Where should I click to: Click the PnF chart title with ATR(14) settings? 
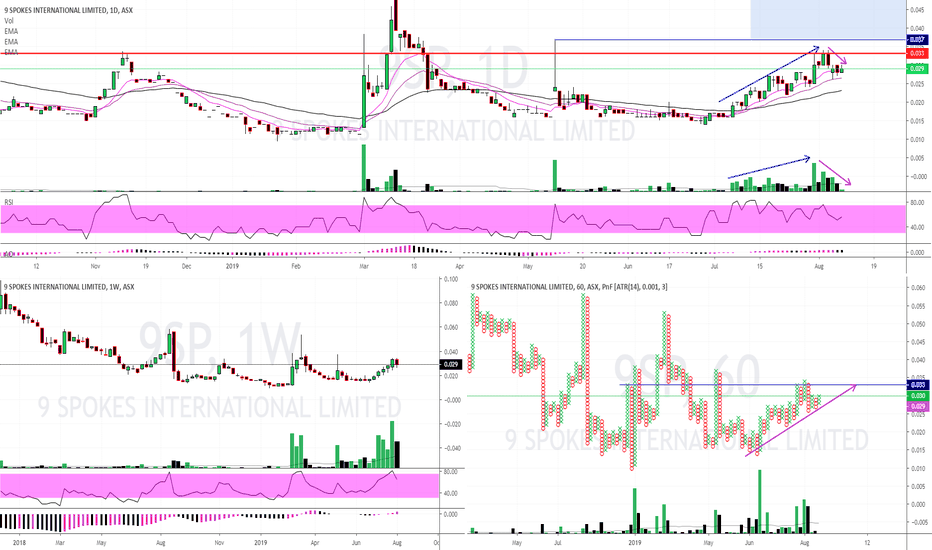coord(569,287)
